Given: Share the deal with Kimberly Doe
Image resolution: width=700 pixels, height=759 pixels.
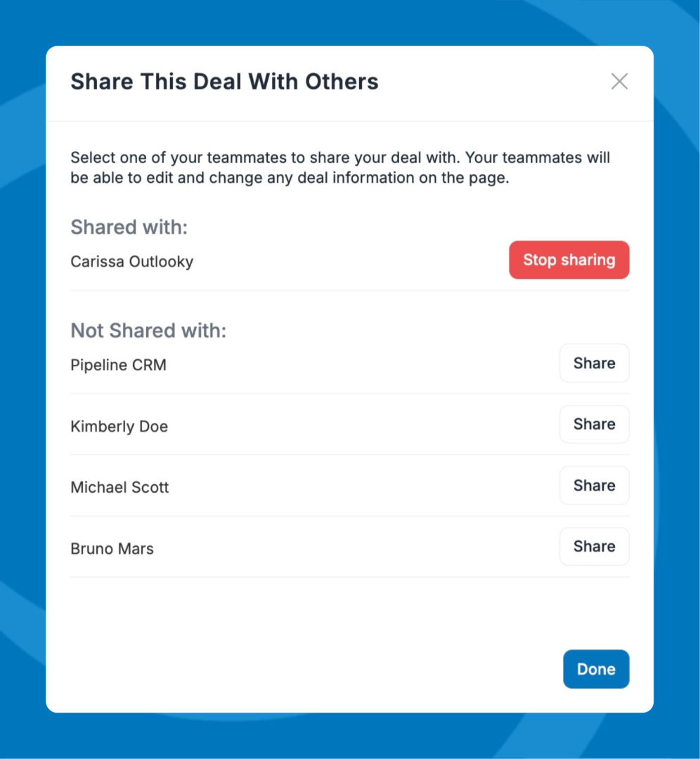Looking at the screenshot, I should click(x=594, y=424).
